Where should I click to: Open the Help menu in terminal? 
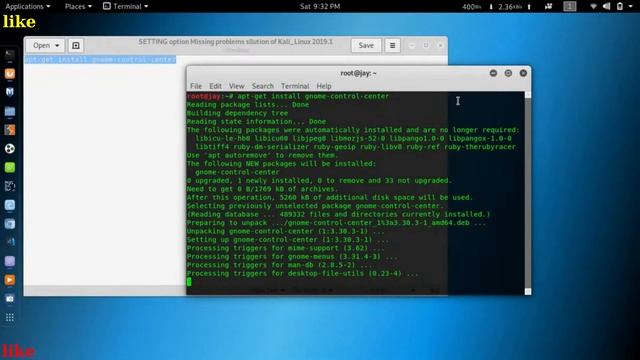click(x=324, y=86)
